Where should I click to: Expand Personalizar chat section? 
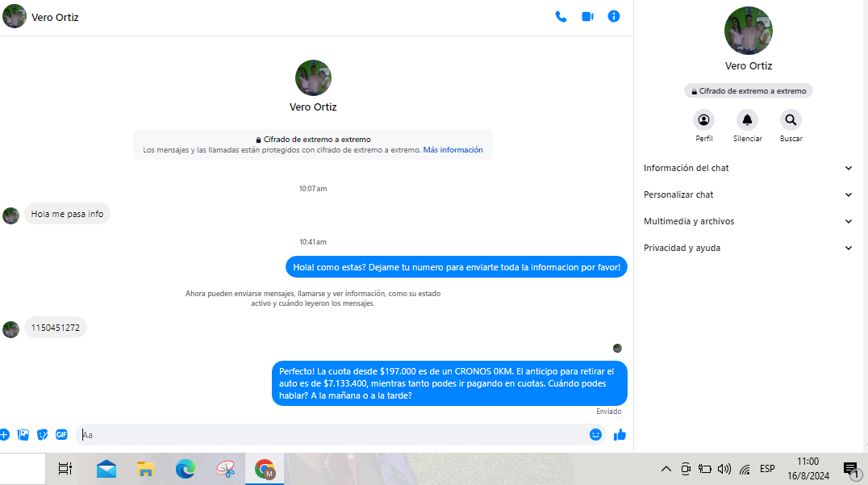pyautogui.click(x=748, y=194)
